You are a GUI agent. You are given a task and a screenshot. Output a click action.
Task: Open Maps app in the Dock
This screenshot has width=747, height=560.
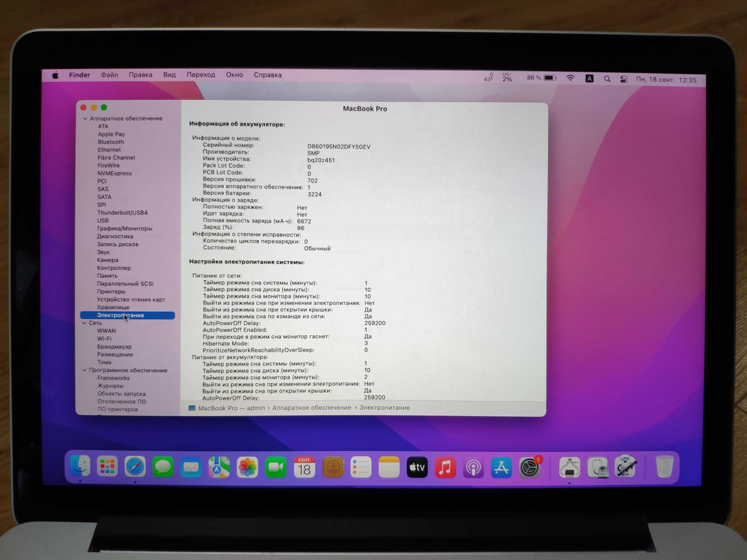click(219, 467)
